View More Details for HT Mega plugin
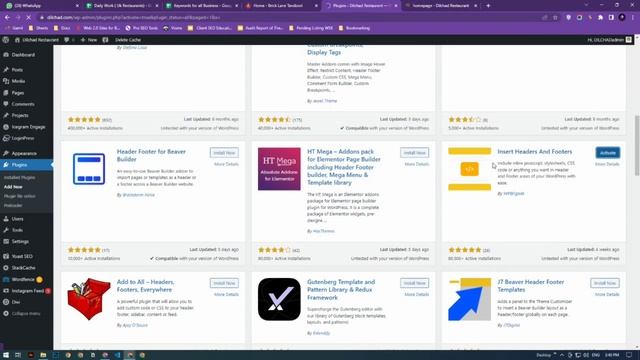This screenshot has height=360, width=640. [x=416, y=164]
